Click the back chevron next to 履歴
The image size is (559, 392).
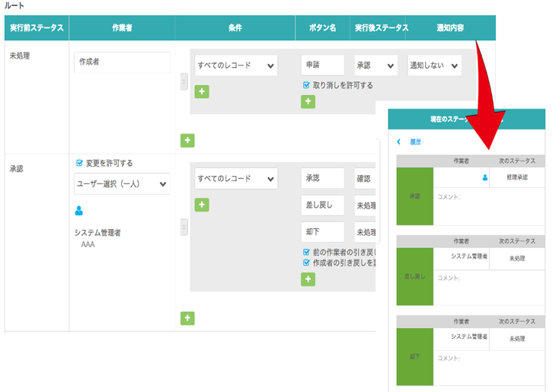398,142
